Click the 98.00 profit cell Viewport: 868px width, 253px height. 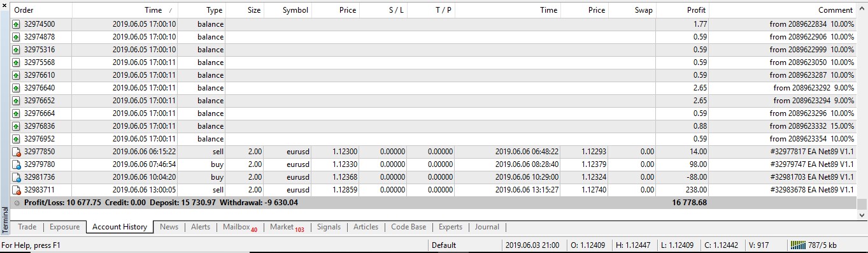tap(698, 164)
